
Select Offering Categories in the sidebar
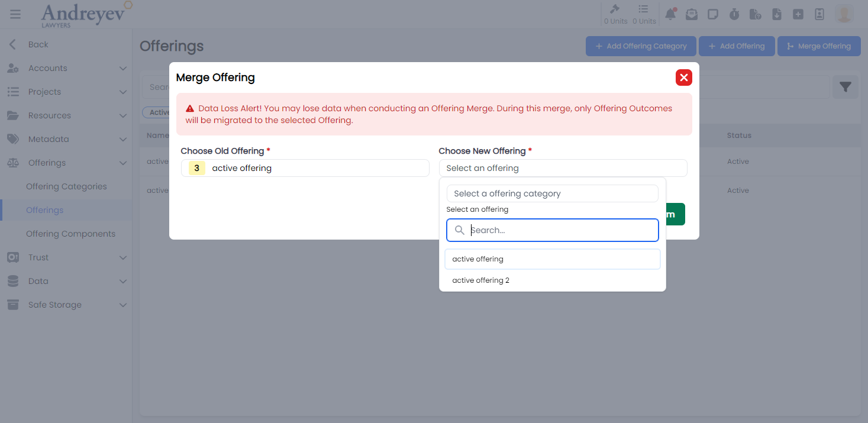[x=66, y=186]
